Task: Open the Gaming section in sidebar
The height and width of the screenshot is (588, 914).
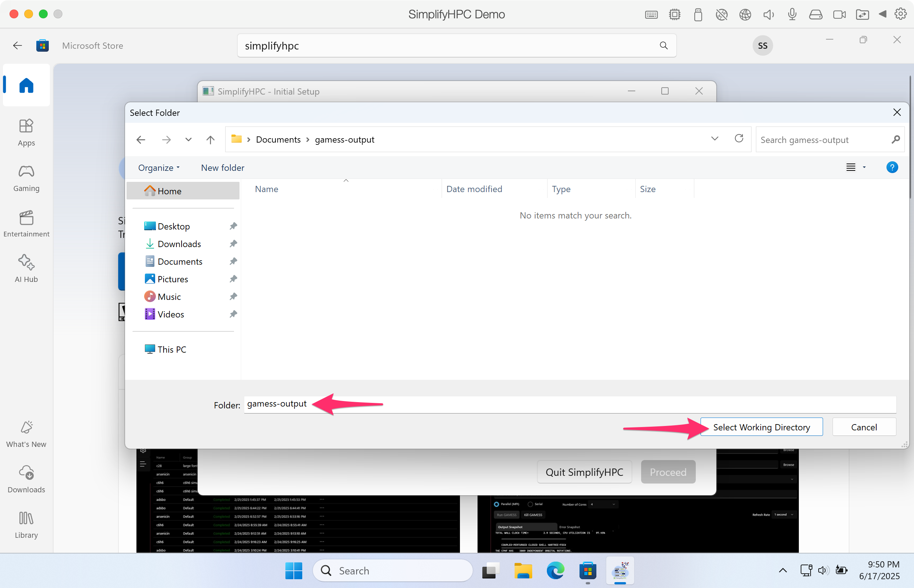Action: (x=26, y=178)
